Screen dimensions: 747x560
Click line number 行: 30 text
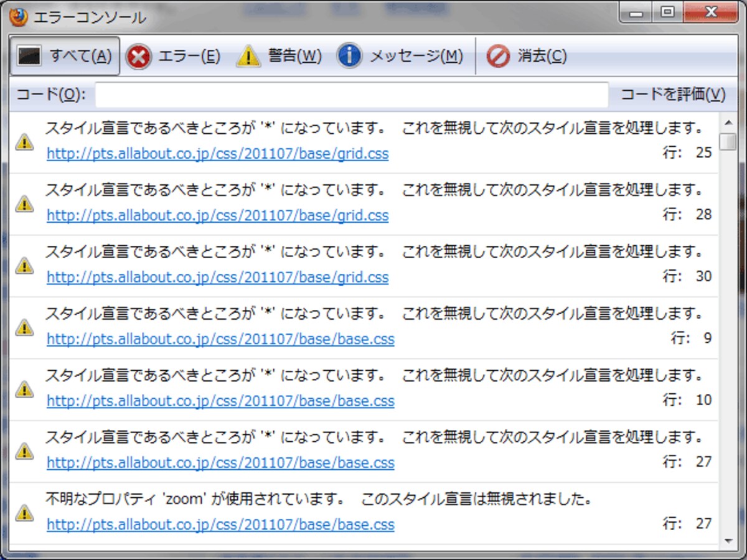[687, 276]
